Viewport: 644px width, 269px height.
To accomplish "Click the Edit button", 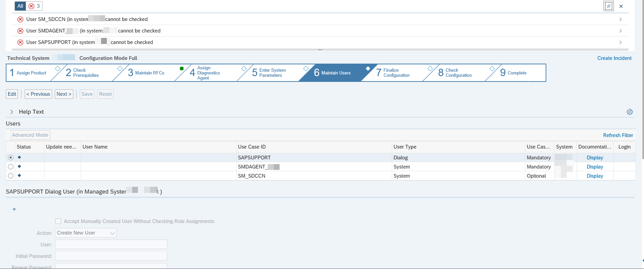I will (12, 94).
